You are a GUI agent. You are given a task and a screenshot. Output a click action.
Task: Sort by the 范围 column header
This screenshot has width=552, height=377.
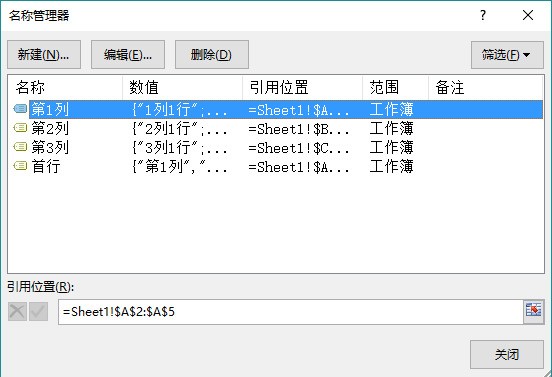click(x=395, y=87)
